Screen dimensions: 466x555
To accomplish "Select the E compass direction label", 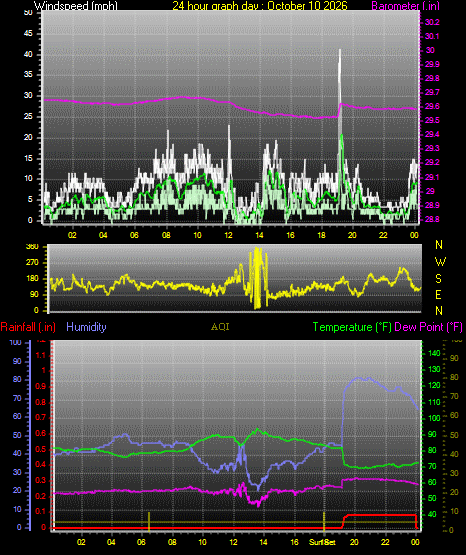I will [438, 295].
